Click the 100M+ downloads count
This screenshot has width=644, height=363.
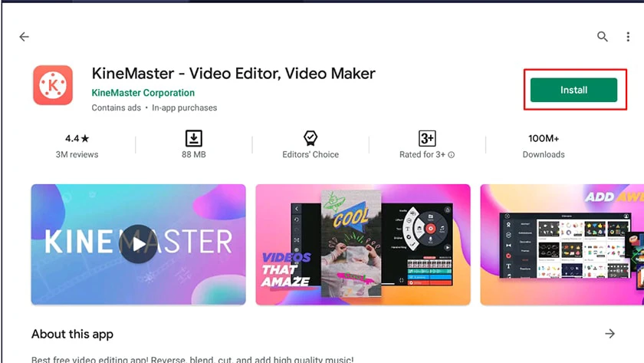[x=544, y=139]
